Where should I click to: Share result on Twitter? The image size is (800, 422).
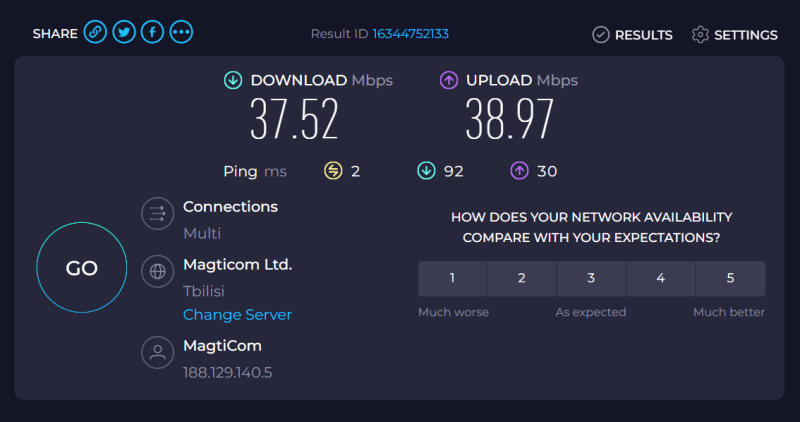124,33
